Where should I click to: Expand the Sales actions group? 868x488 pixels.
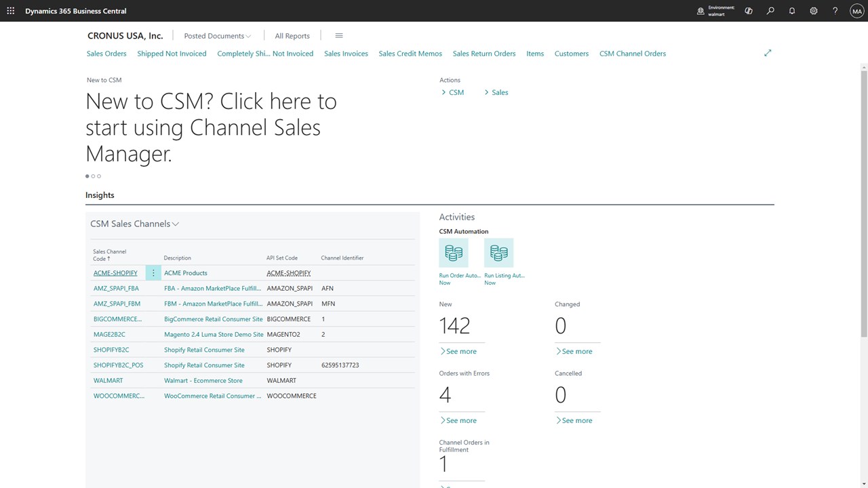pos(496,92)
